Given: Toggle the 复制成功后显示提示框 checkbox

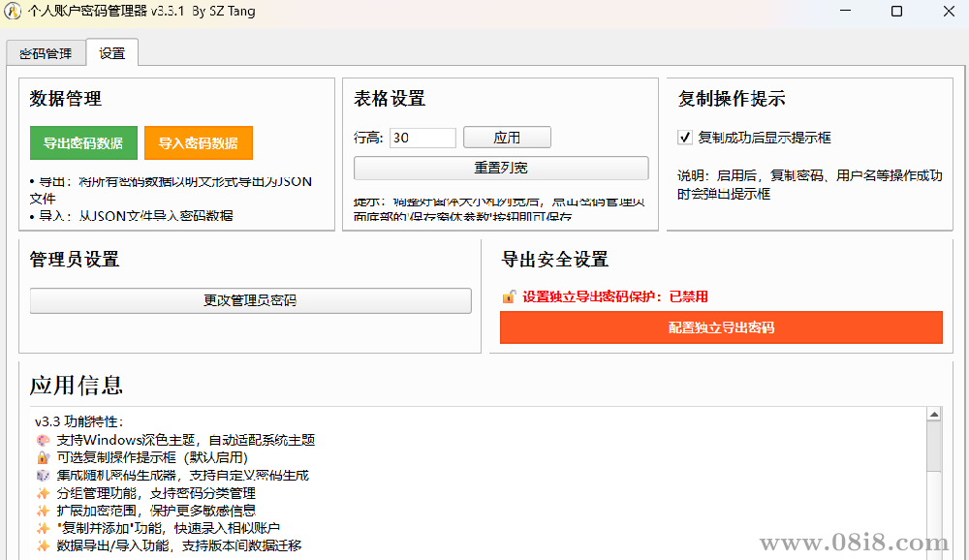Looking at the screenshot, I should click(685, 138).
